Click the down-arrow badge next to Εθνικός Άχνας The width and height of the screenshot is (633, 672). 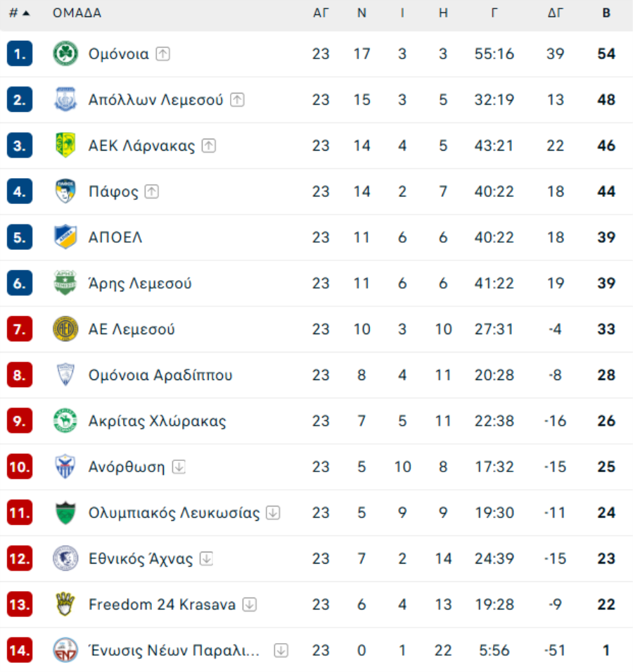(206, 559)
